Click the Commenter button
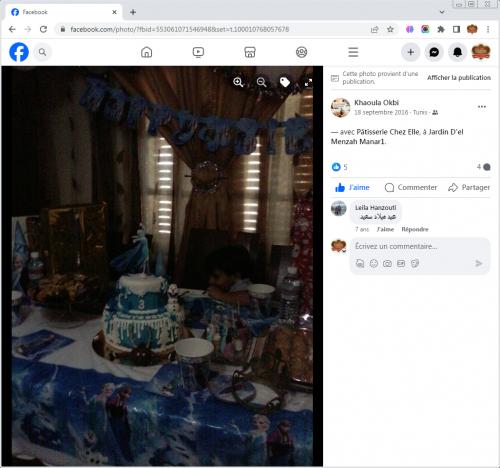Image resolution: width=500 pixels, height=468 pixels. (x=410, y=187)
